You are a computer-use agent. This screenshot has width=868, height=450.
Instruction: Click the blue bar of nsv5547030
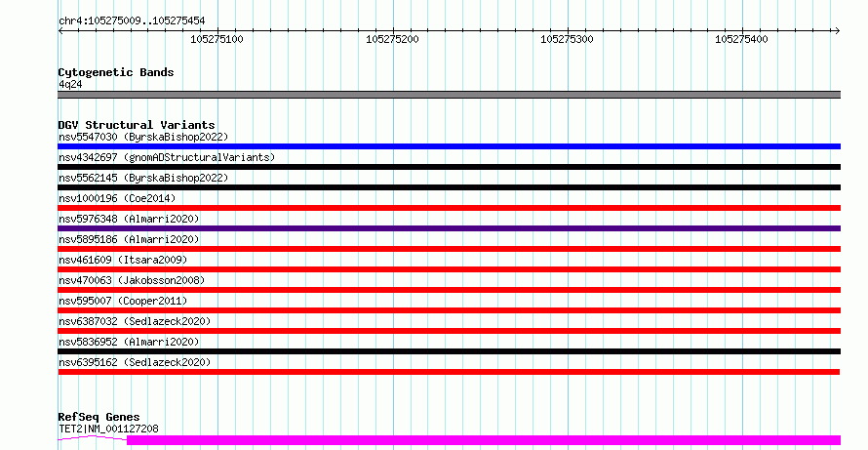coord(449,146)
